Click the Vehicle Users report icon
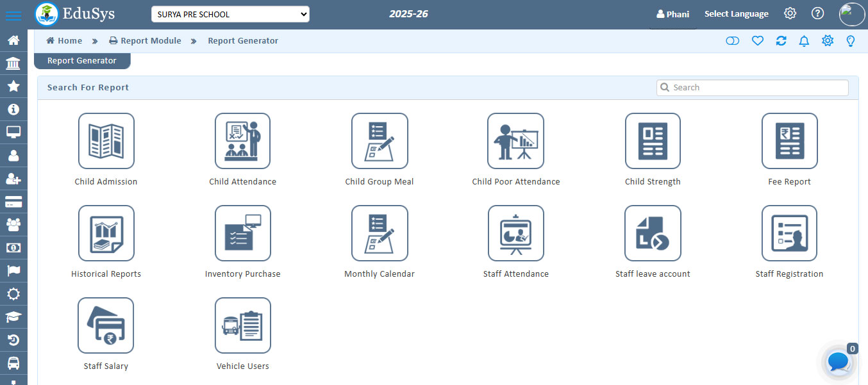The width and height of the screenshot is (868, 385). [242, 325]
